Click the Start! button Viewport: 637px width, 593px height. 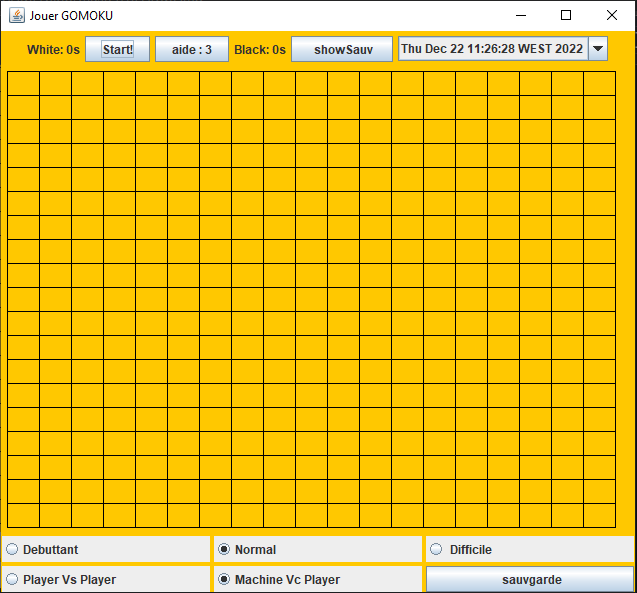(x=117, y=49)
